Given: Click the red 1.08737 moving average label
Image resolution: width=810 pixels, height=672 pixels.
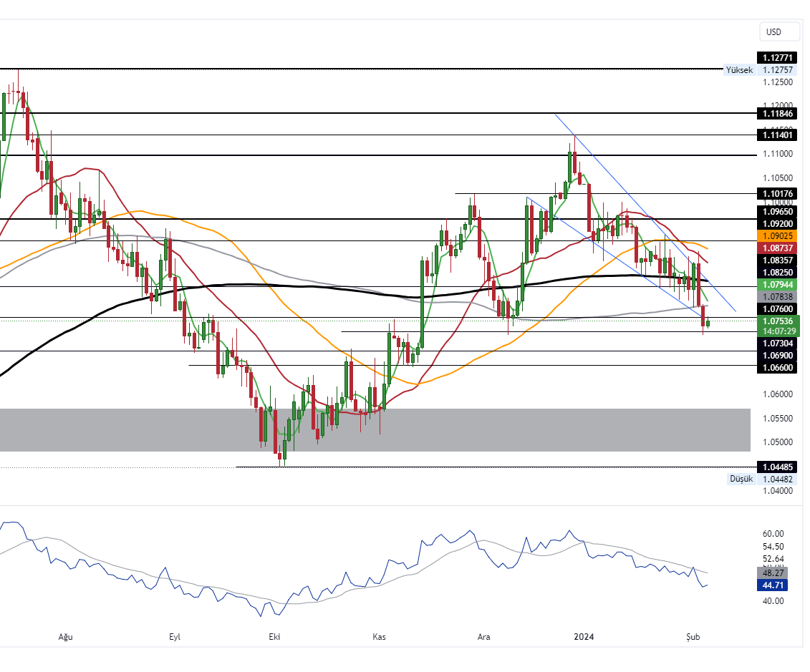Looking at the screenshot, I should click(777, 248).
